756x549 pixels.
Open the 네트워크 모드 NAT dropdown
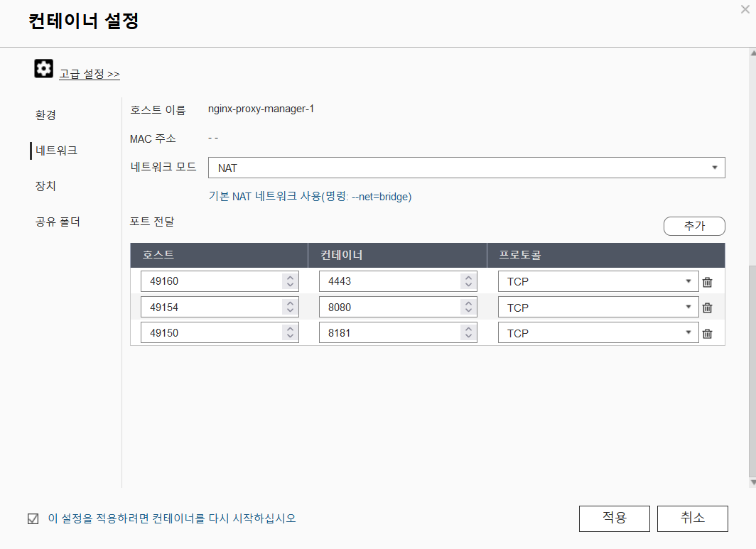click(x=466, y=168)
